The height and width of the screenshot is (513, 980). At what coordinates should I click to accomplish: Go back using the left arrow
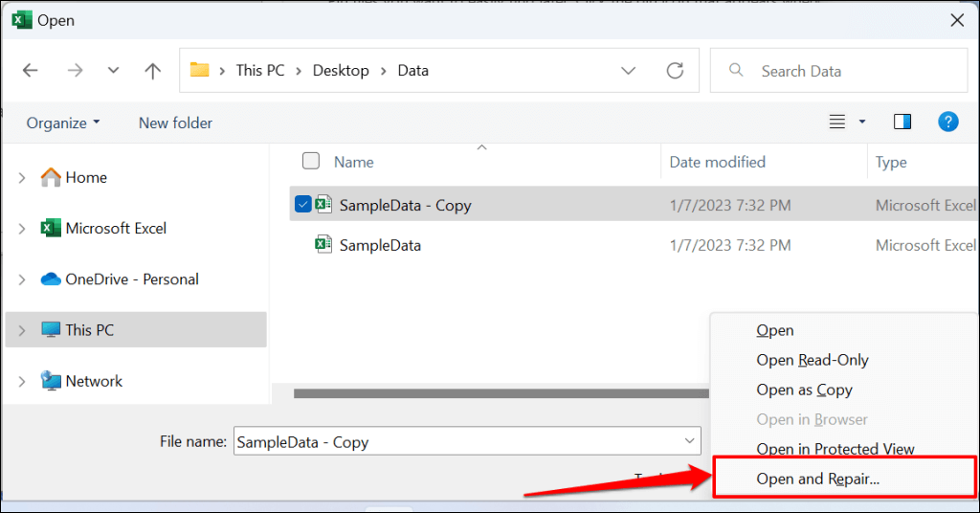30,71
